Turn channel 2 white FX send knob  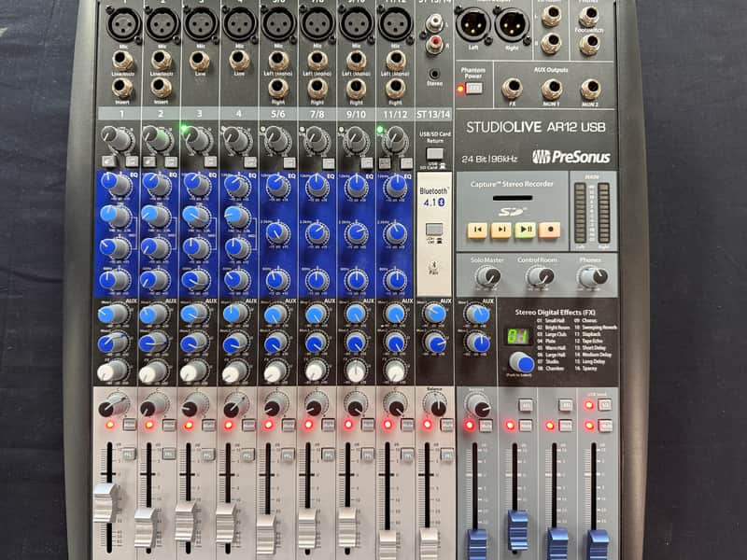click(x=153, y=372)
